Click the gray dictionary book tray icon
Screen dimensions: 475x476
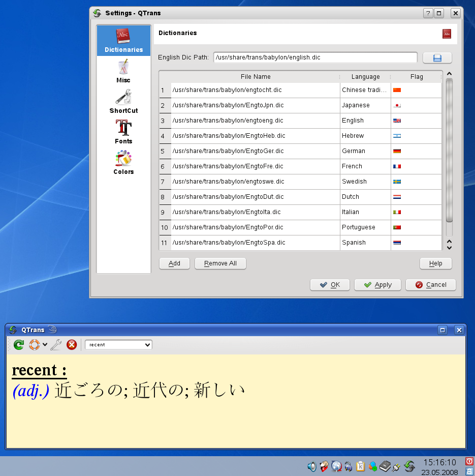(385, 466)
